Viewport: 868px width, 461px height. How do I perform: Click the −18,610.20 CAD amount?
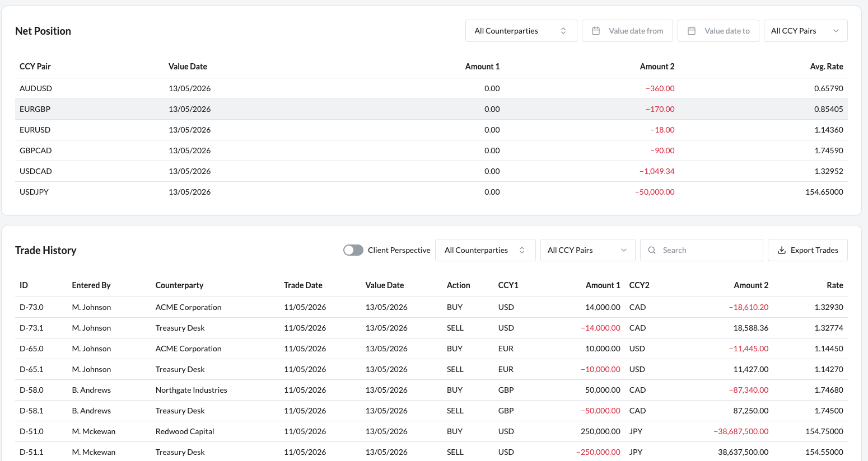[749, 307]
